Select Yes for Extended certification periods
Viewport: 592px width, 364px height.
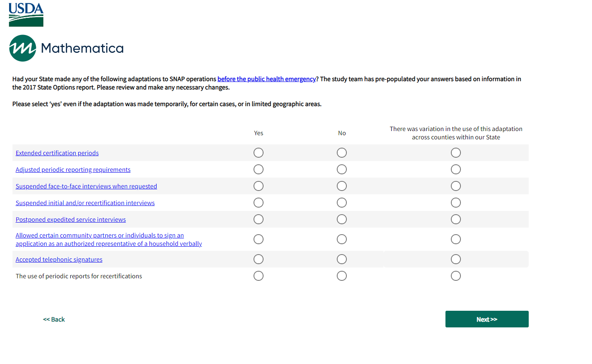coord(259,153)
